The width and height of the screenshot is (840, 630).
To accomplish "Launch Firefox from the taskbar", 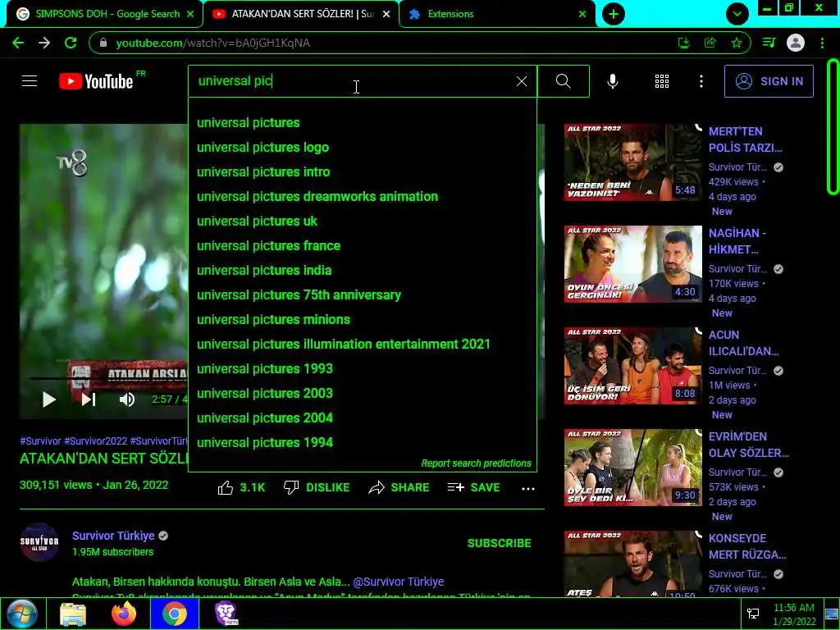I will click(x=124, y=614).
